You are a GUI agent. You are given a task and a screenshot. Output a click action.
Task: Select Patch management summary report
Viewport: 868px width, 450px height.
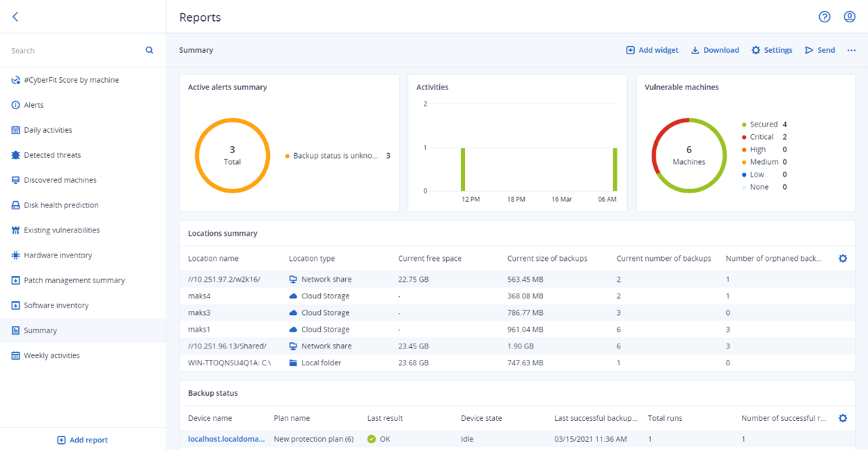click(x=74, y=281)
